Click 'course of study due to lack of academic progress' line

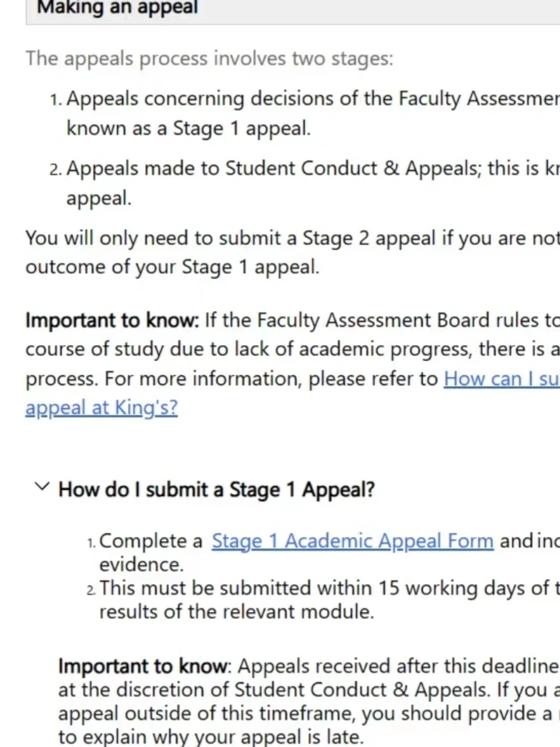click(292, 350)
